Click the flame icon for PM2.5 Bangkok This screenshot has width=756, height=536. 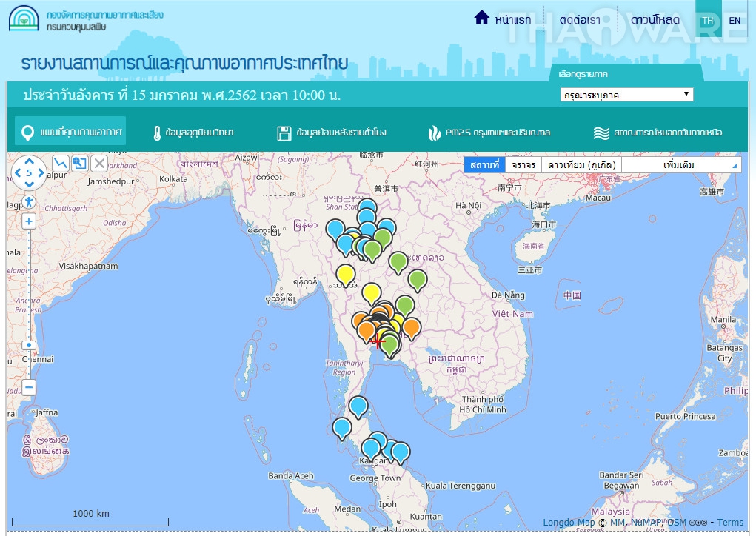tap(435, 133)
